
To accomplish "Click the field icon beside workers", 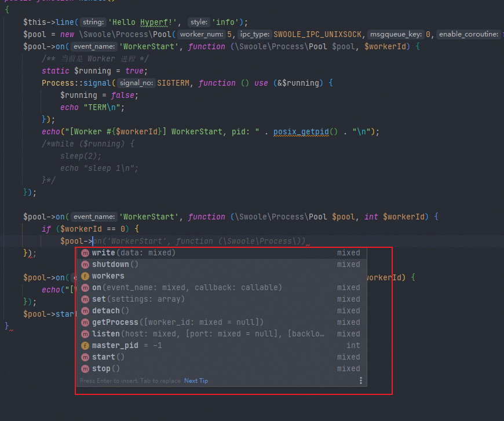I will tap(85, 276).
